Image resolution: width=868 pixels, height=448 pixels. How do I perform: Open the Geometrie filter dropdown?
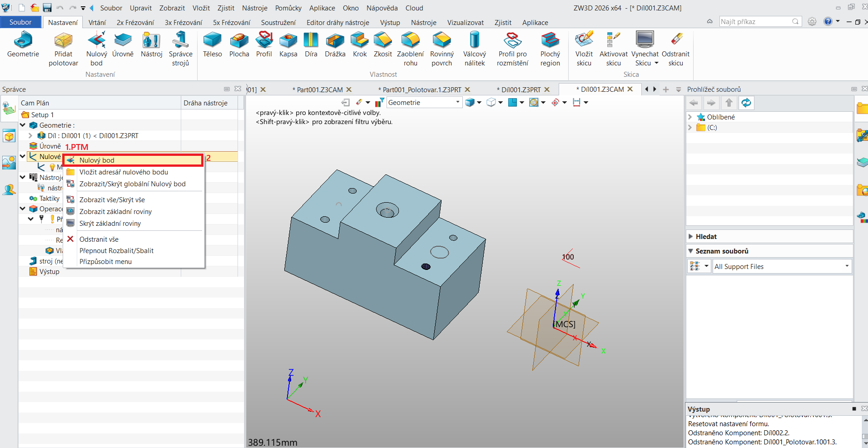457,103
